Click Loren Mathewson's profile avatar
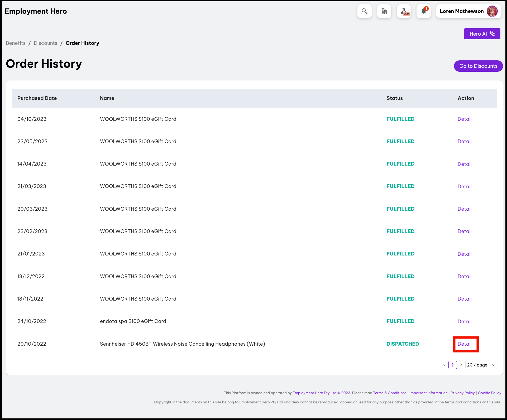 [492, 11]
